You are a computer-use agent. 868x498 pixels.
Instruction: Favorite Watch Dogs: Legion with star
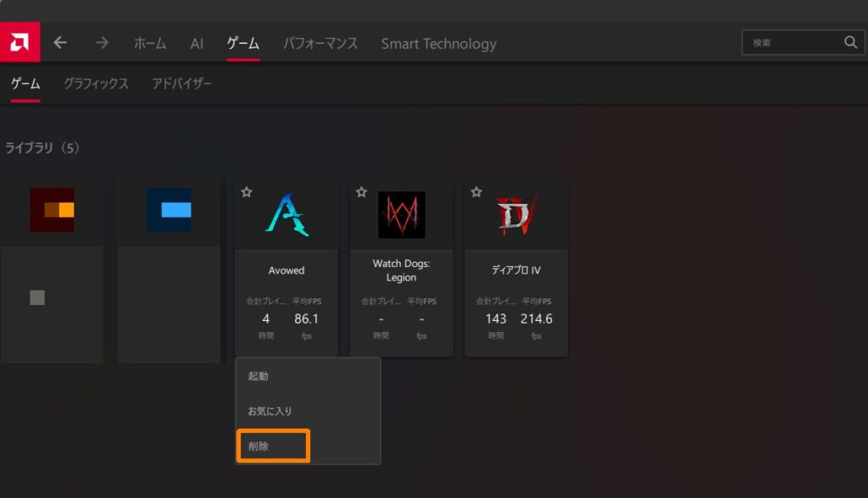[361, 192]
